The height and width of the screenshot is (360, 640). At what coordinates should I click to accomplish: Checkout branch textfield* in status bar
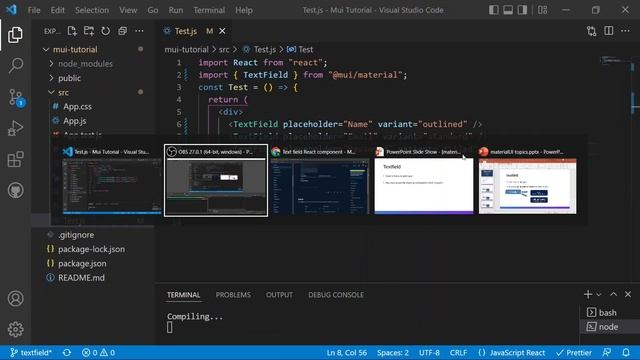tap(31, 353)
